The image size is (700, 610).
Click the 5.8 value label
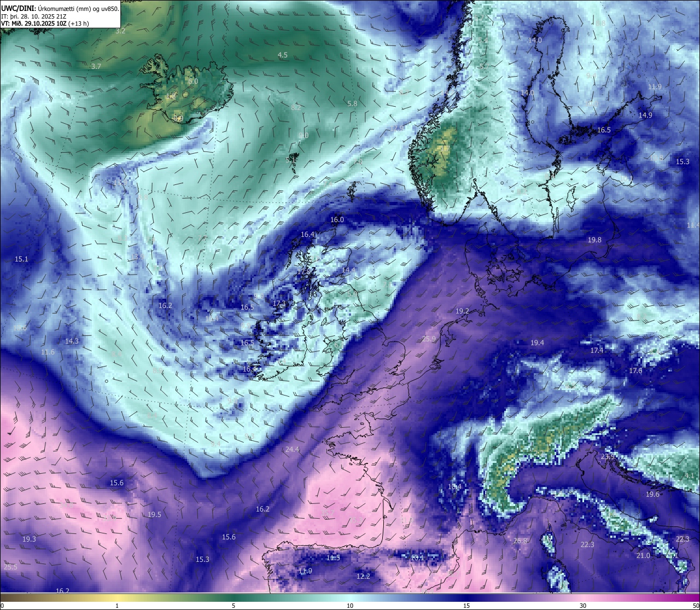pyautogui.click(x=352, y=103)
